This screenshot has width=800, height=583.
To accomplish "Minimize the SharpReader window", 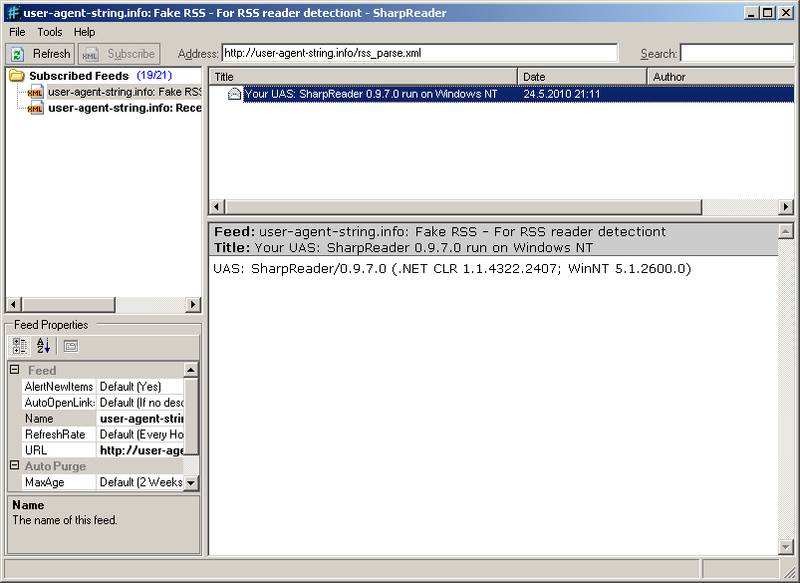I will [x=751, y=13].
